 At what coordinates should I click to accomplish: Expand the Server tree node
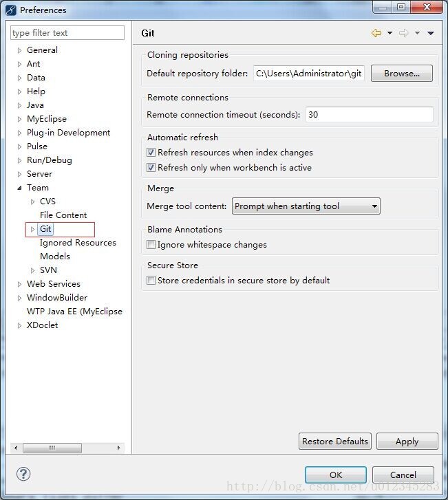(19, 174)
